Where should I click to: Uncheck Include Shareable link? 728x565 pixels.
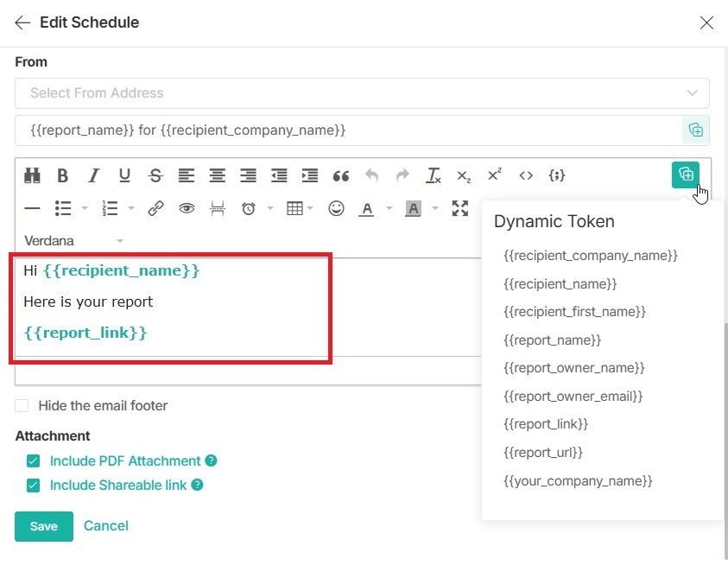point(34,486)
